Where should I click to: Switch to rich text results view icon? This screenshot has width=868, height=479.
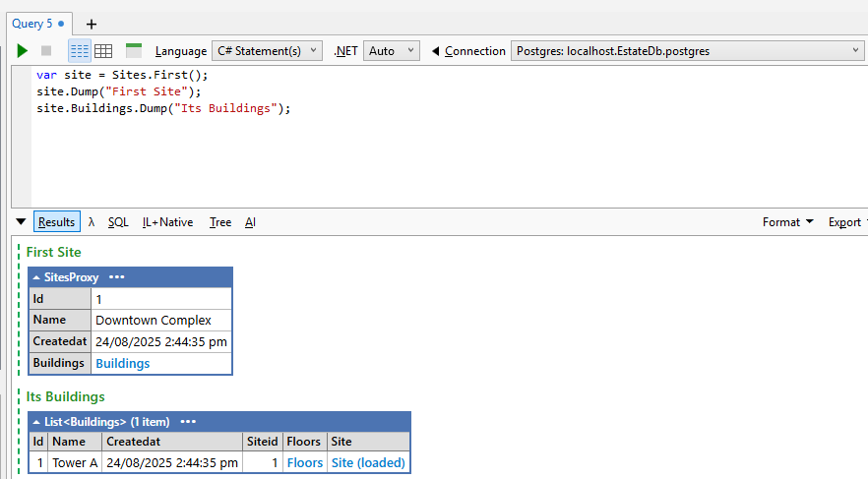click(x=79, y=51)
